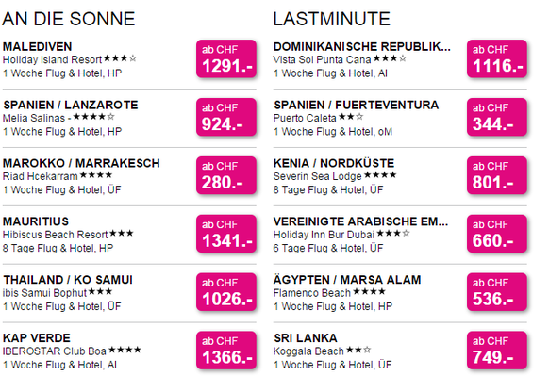This screenshot has height=392, width=549.
Task: Click the 1366.- price badge
Action: point(226,350)
